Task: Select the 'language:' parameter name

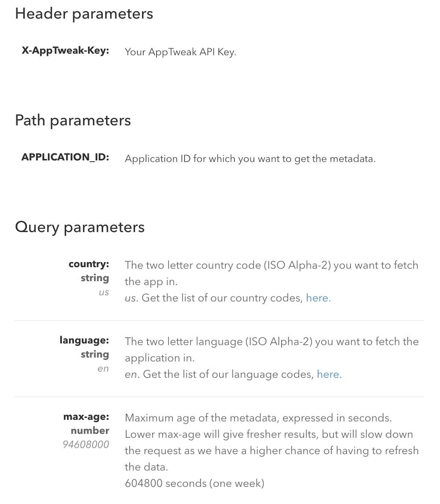Action: click(x=84, y=340)
